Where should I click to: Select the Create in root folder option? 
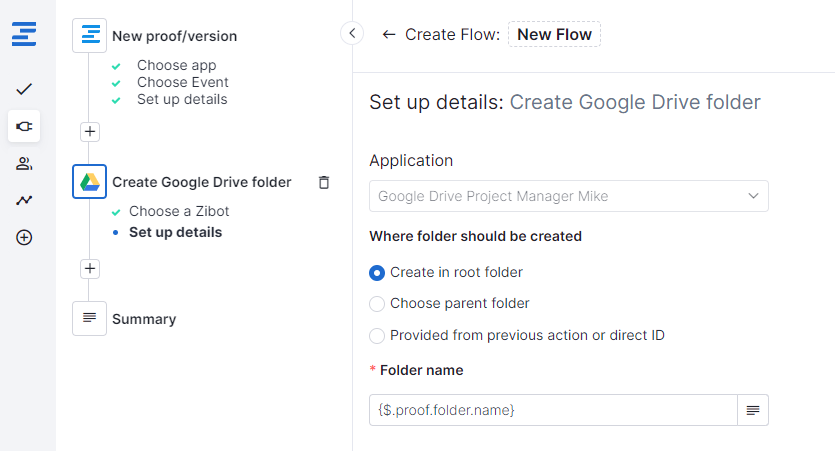click(x=377, y=272)
